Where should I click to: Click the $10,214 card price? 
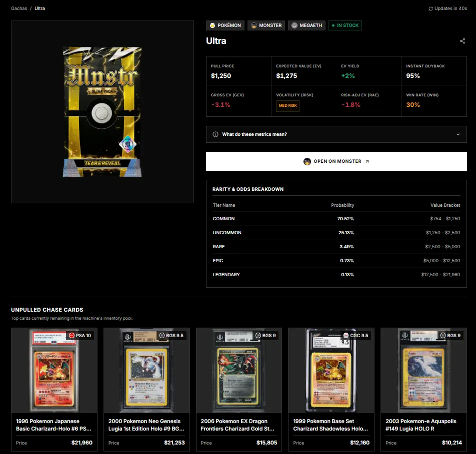tap(451, 443)
